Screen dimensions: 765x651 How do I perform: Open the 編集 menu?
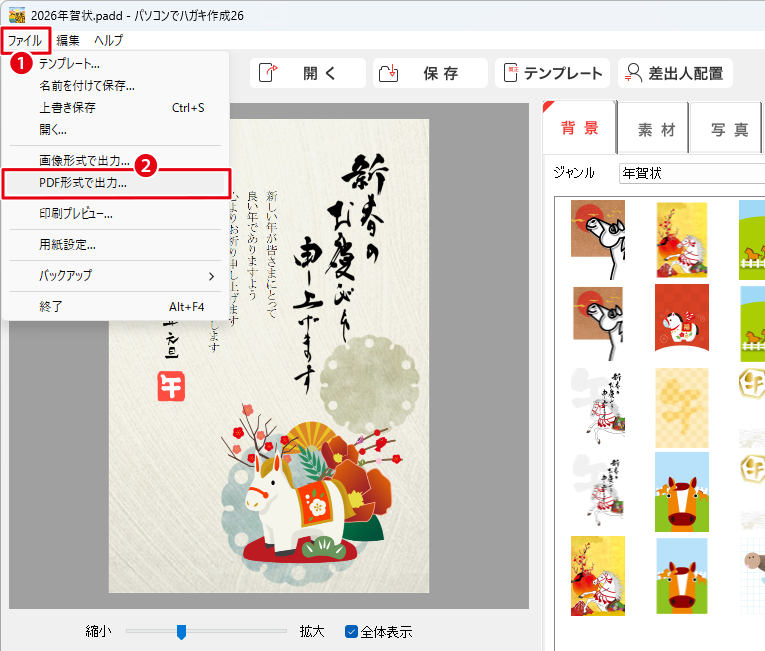click(x=68, y=40)
